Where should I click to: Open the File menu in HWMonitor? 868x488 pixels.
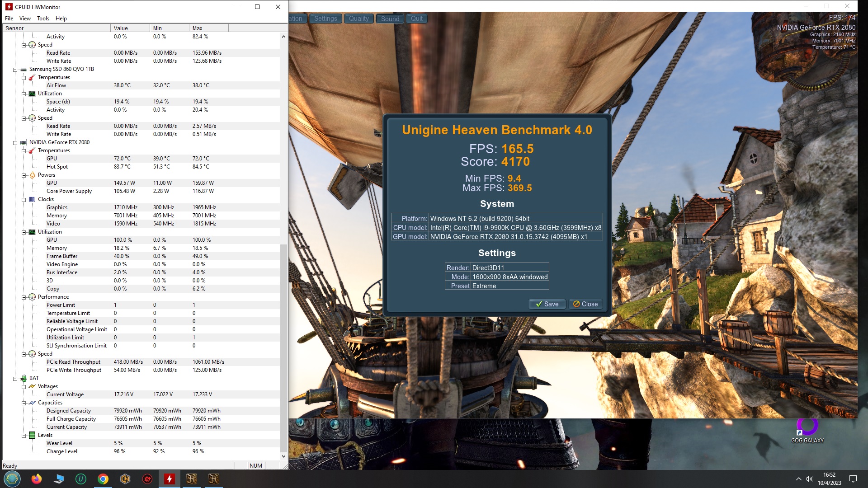click(x=9, y=19)
